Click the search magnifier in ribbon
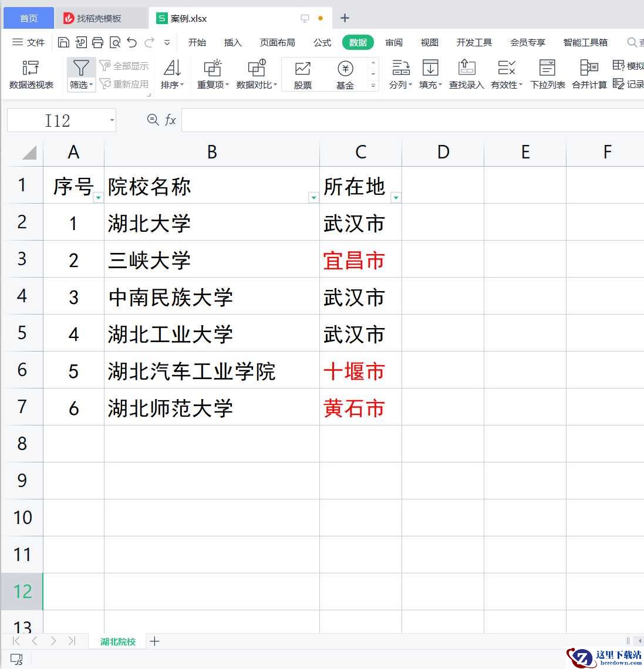This screenshot has height=669, width=644. point(632,42)
